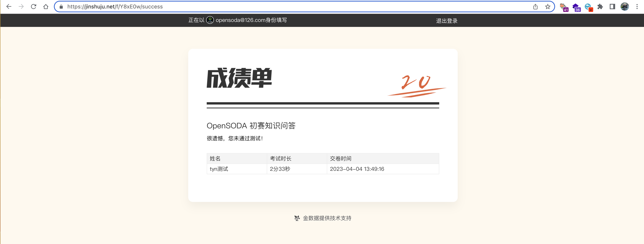Image resolution: width=644 pixels, height=244 pixels.
Task: Toggle the browser side panel
Action: coord(612,7)
